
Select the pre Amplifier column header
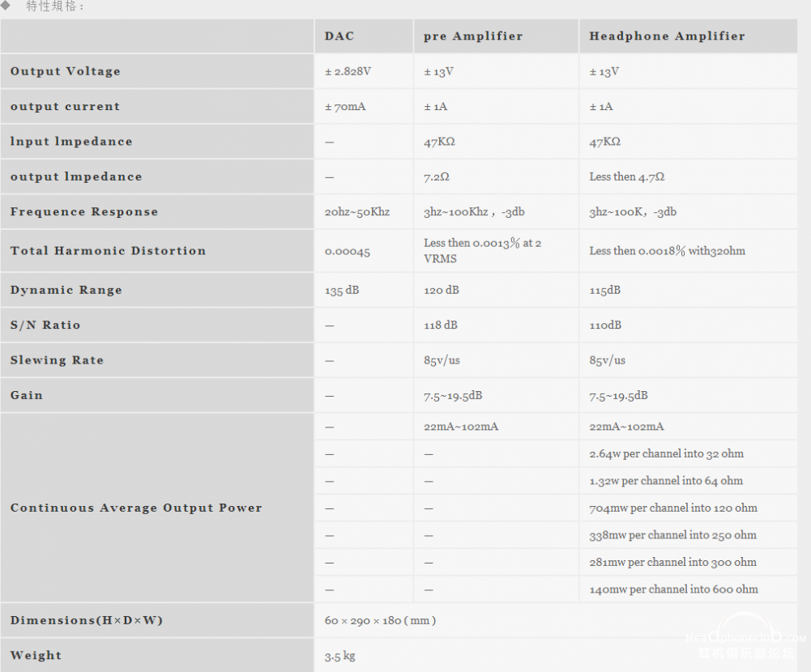pyautogui.click(x=496, y=36)
